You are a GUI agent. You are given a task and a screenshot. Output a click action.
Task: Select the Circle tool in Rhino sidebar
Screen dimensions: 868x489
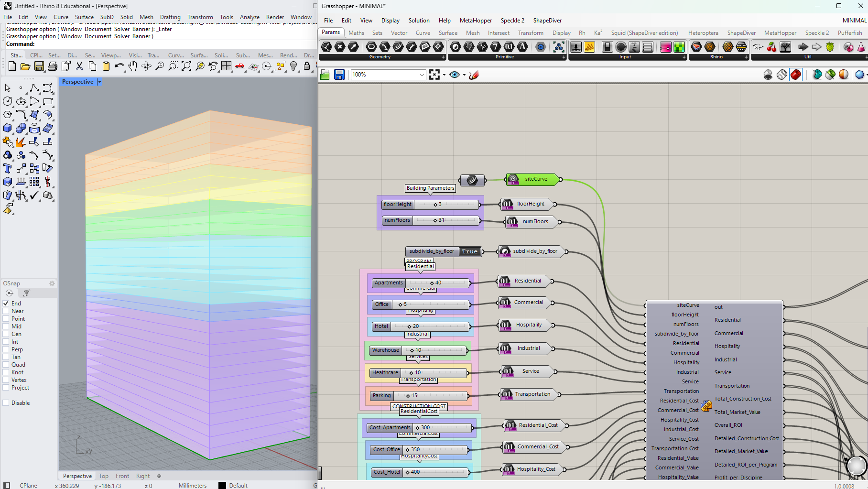8,101
